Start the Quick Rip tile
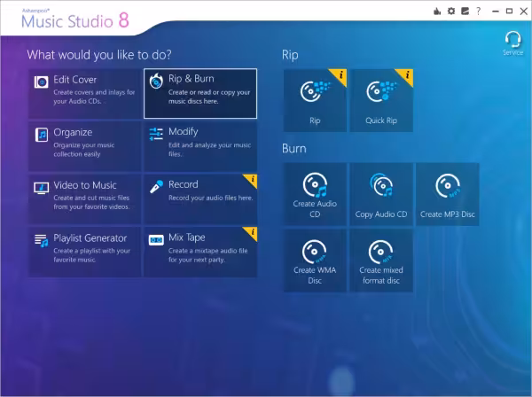Image resolution: width=532 pixels, height=397 pixels. [x=381, y=100]
